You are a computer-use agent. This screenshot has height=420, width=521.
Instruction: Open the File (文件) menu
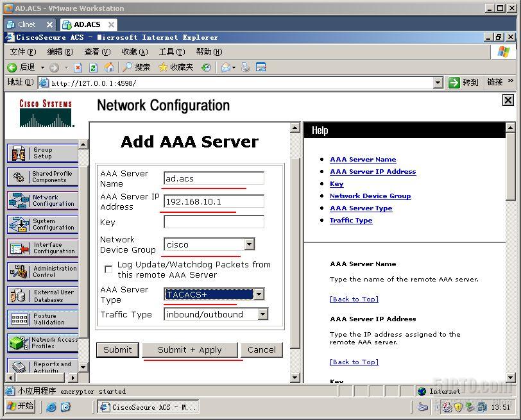(x=22, y=52)
